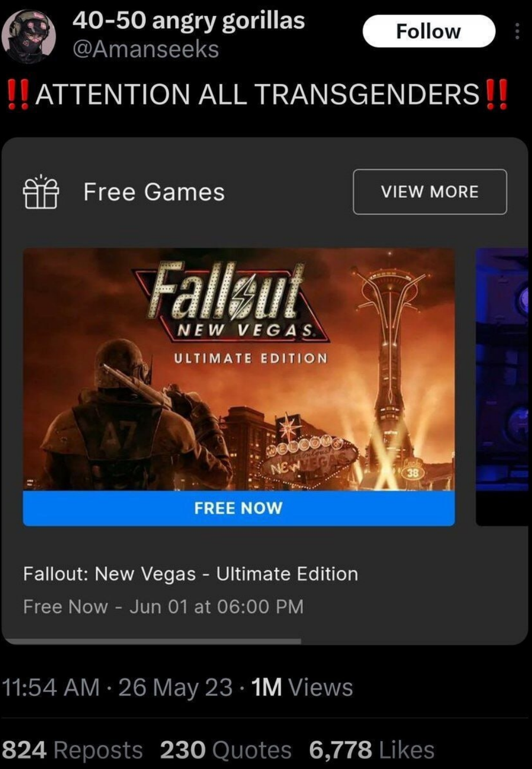Click the three-dot more options icon
The image size is (532, 769).
(x=517, y=32)
